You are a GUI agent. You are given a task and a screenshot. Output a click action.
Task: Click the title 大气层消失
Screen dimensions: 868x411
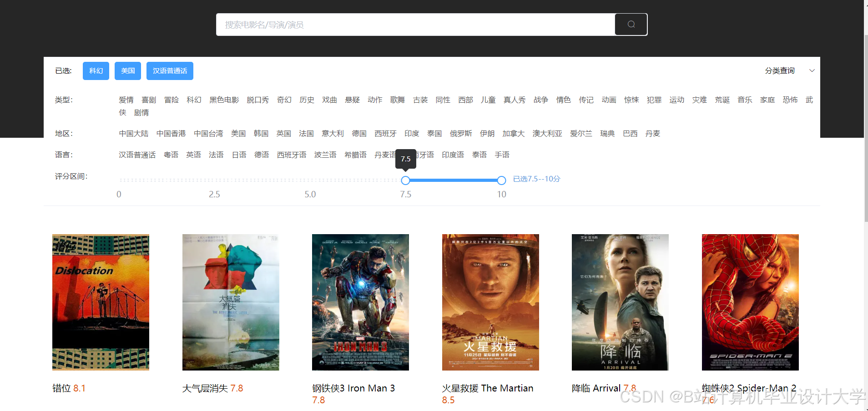[205, 388]
